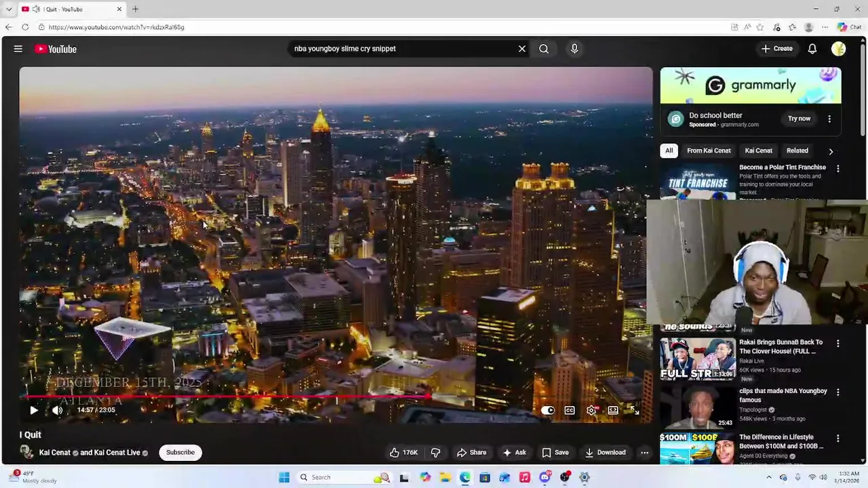Open browser profile icon

(x=808, y=27)
